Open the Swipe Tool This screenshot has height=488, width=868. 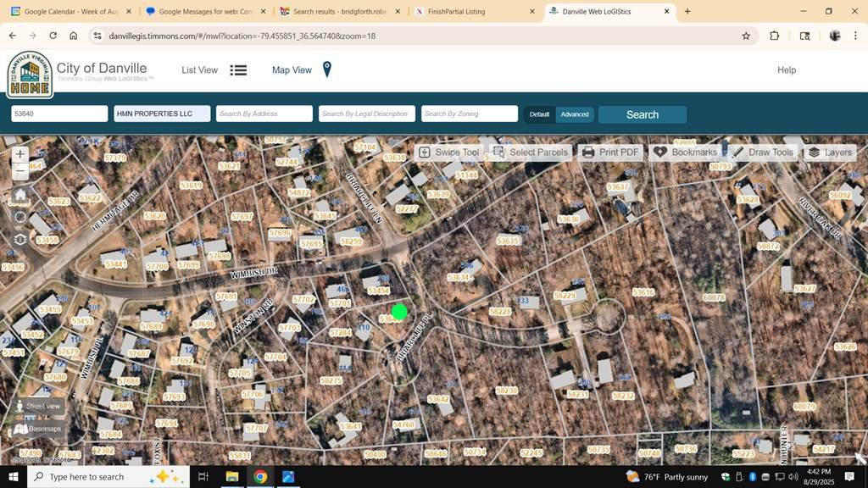[x=448, y=152]
